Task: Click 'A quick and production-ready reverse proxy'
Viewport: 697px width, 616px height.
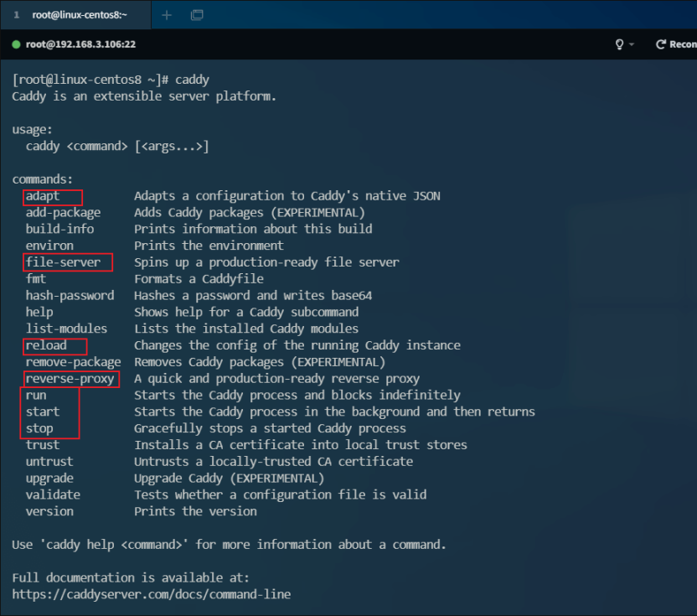Action: click(x=277, y=379)
